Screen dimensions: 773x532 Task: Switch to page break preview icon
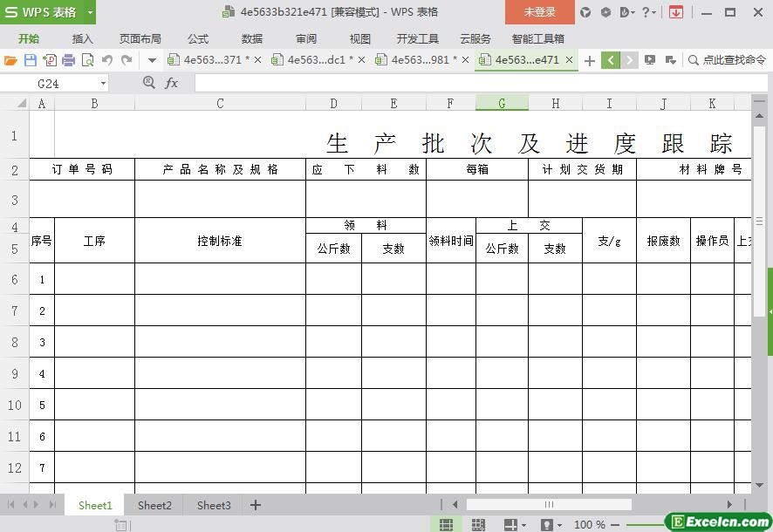click(x=478, y=525)
